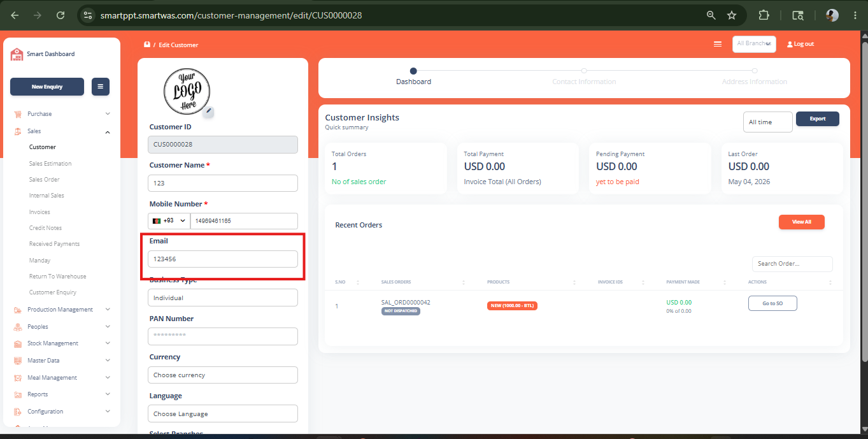Image resolution: width=868 pixels, height=439 pixels.
Task: Open Customer Enquiry in sidebar
Action: tap(53, 292)
